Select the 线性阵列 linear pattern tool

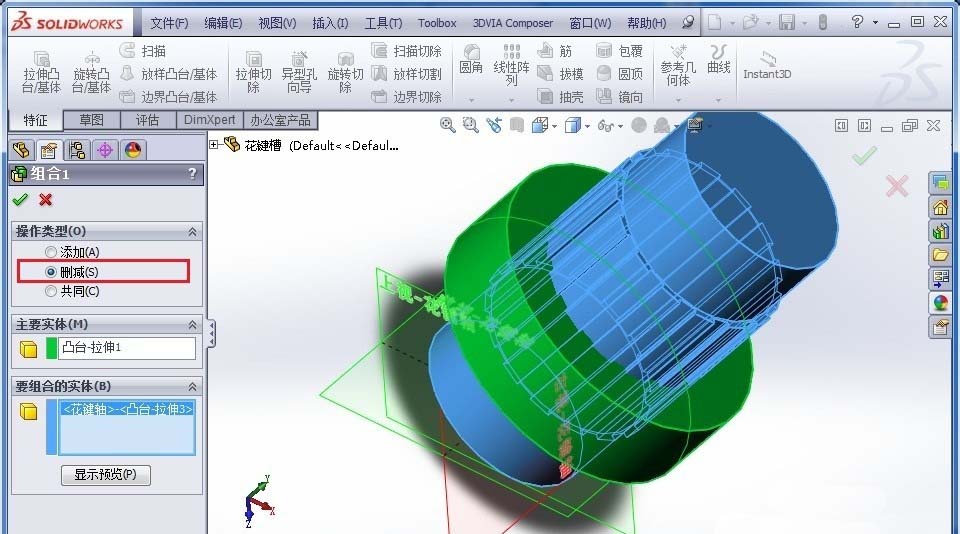point(511,66)
